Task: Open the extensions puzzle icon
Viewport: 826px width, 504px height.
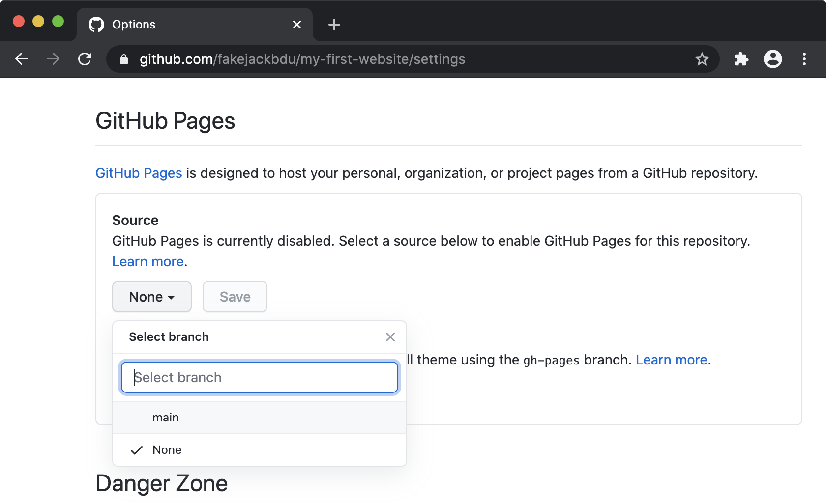Action: click(x=741, y=59)
